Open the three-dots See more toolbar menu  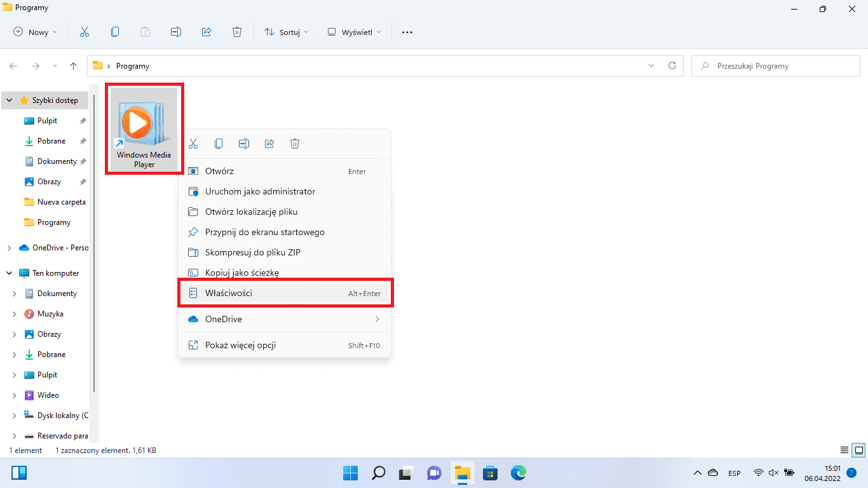(x=407, y=32)
